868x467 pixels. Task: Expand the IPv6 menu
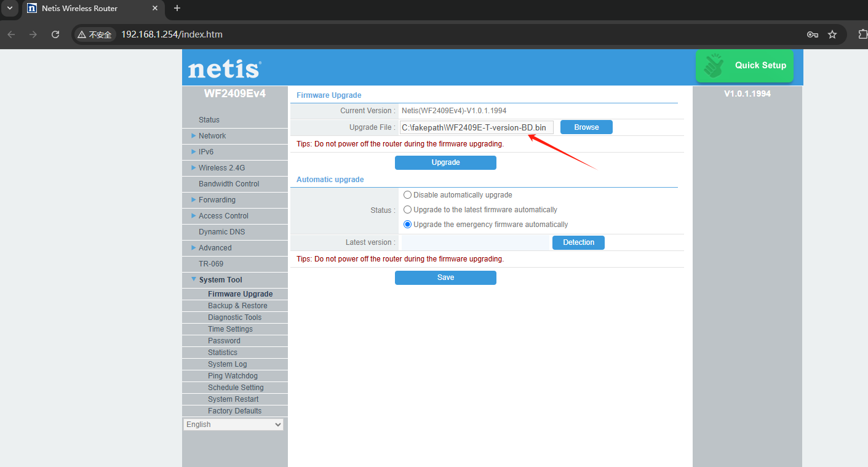(x=206, y=152)
